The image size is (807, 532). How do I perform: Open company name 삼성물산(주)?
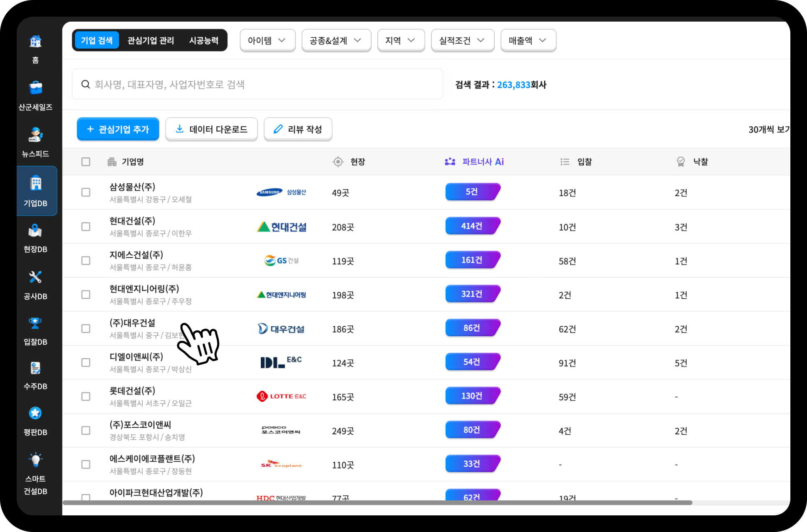coord(132,187)
